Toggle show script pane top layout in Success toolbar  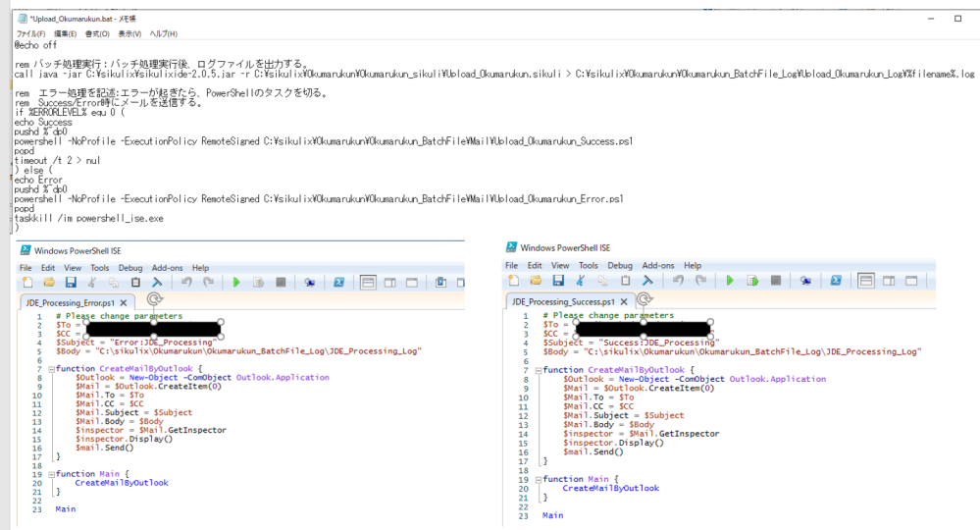866,281
